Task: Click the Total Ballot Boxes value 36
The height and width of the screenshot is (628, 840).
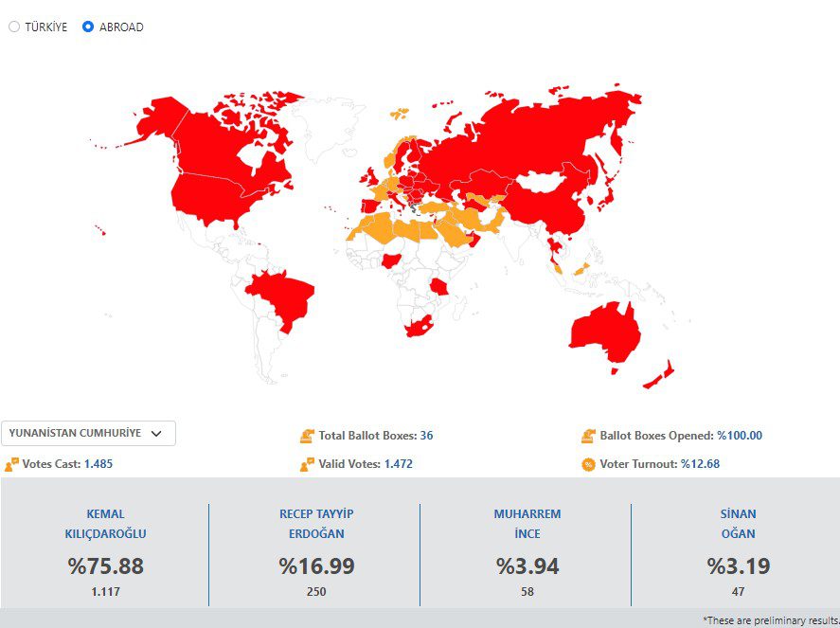Action: 426,436
